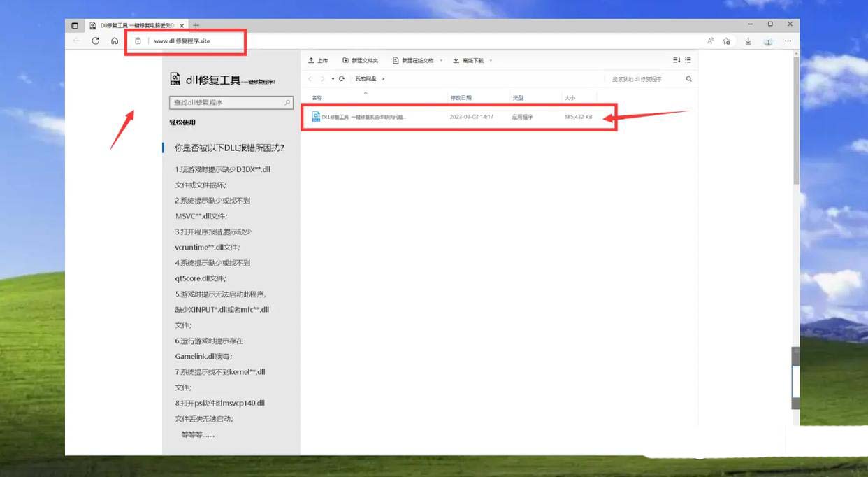Open Edge downloads via toolbar icon
Viewport: 868px width, 477px height.
pos(748,41)
